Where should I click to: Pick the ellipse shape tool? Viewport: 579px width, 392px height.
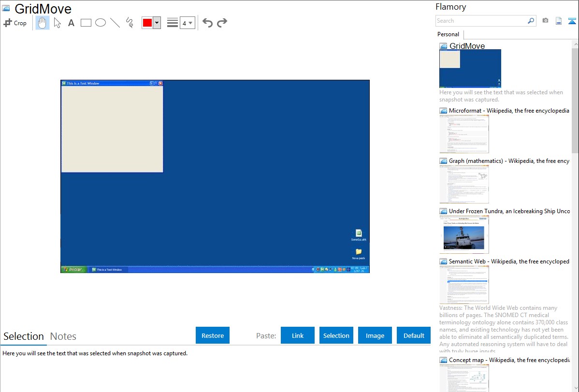[101, 23]
